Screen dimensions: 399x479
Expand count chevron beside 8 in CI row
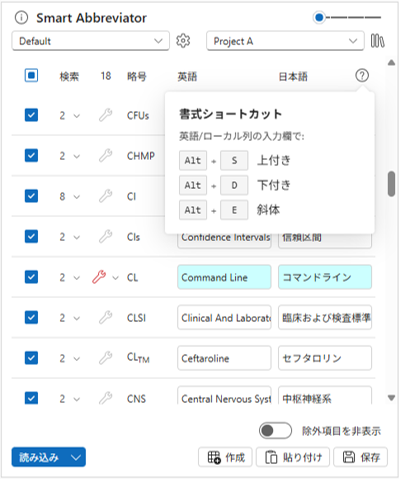coord(77,197)
